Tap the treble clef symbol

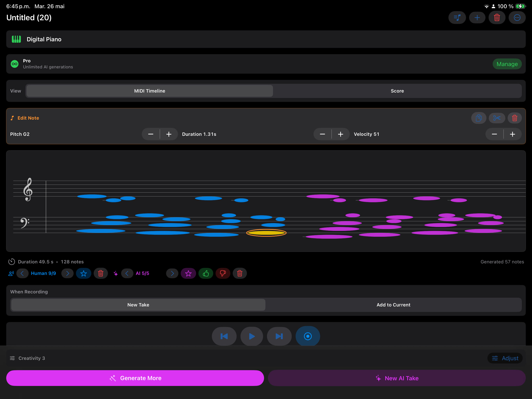(28, 189)
